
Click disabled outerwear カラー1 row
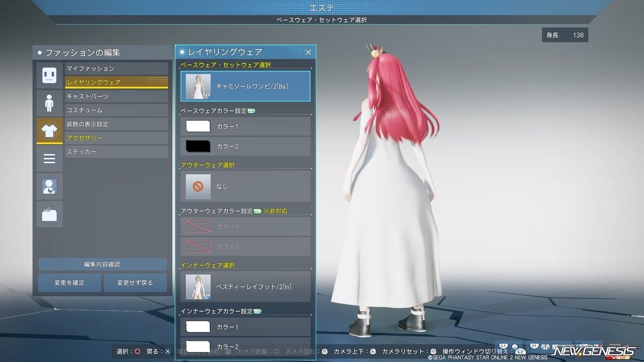click(x=246, y=227)
